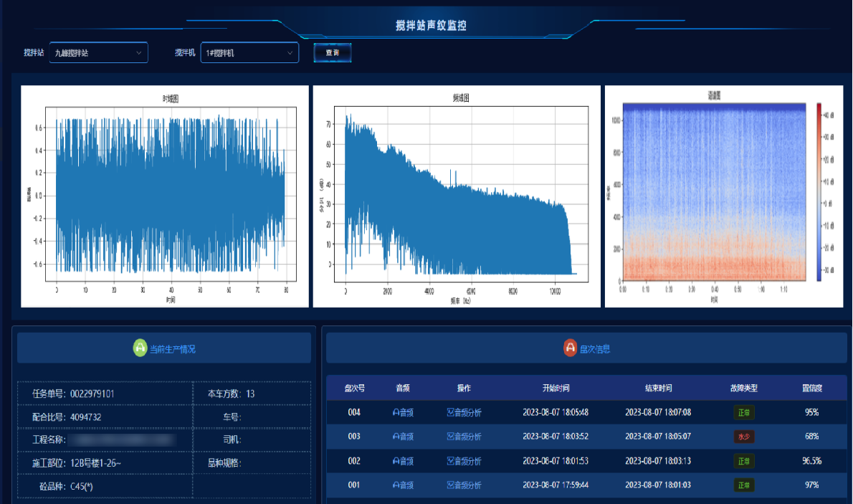Click the red 水少 fault badge in row 003
This screenshot has width=853, height=504.
(743, 437)
